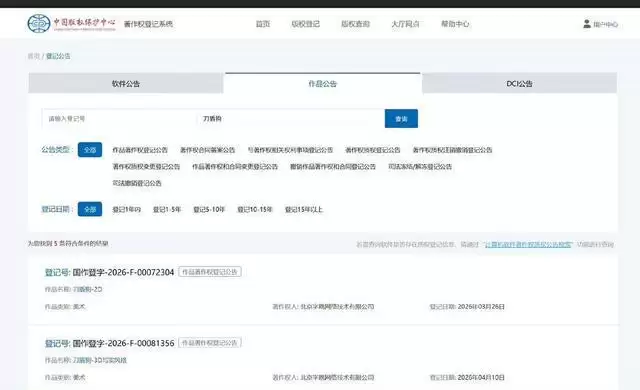This screenshot has height=390, width=640.
Task: Click the 登记公告 breadcrumb text
Action: pos(58,56)
